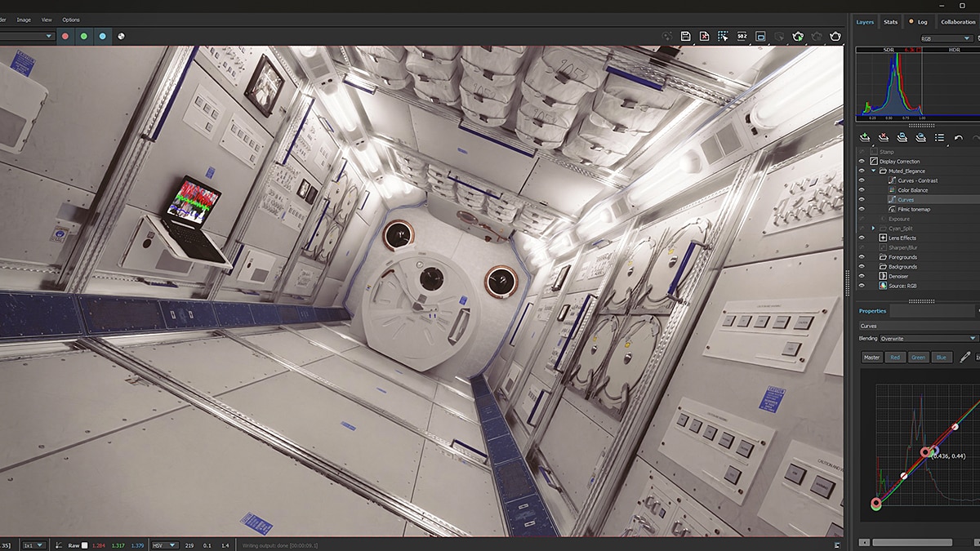Activate the follow mouse selection icon
This screenshot has width=980, height=551.
[x=723, y=36]
